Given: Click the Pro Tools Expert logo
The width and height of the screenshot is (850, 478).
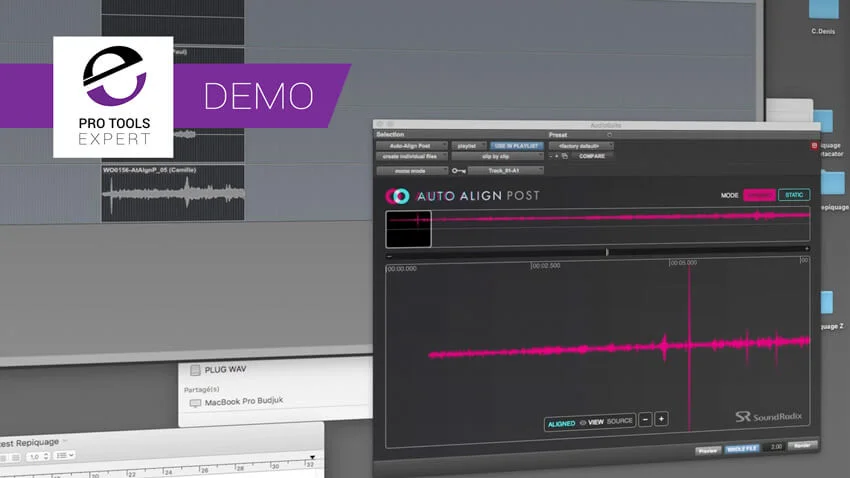Looking at the screenshot, I should click(x=113, y=97).
